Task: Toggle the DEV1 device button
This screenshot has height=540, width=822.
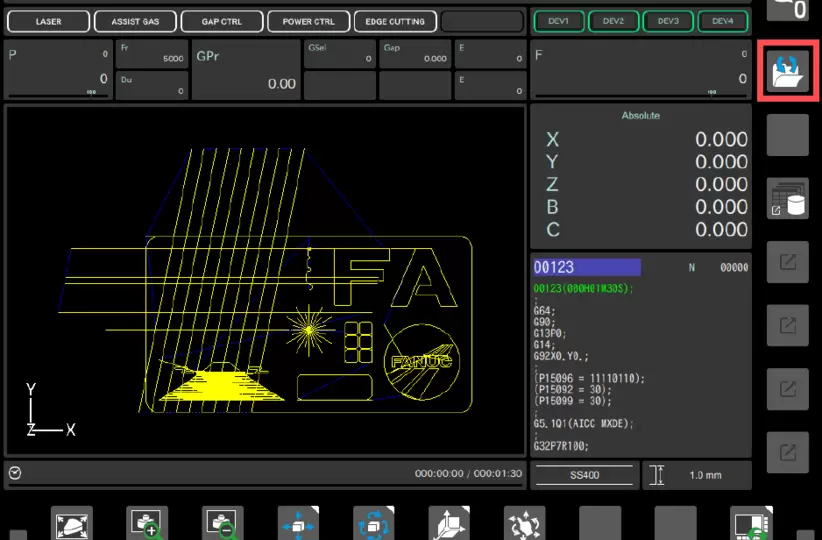Action: click(x=559, y=21)
